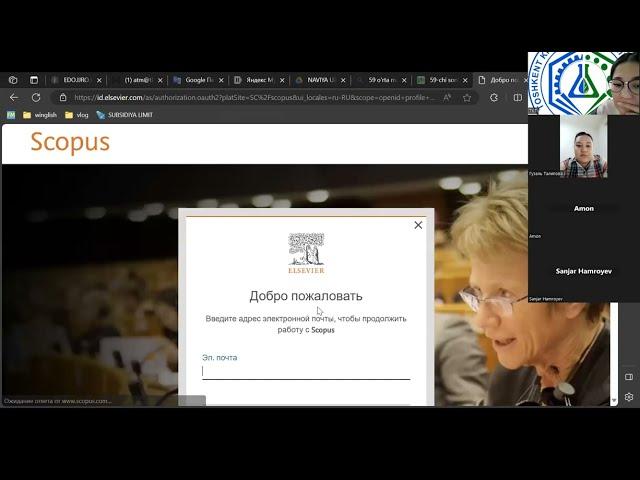Close the 59 o'rta tab

pyautogui.click(x=404, y=80)
